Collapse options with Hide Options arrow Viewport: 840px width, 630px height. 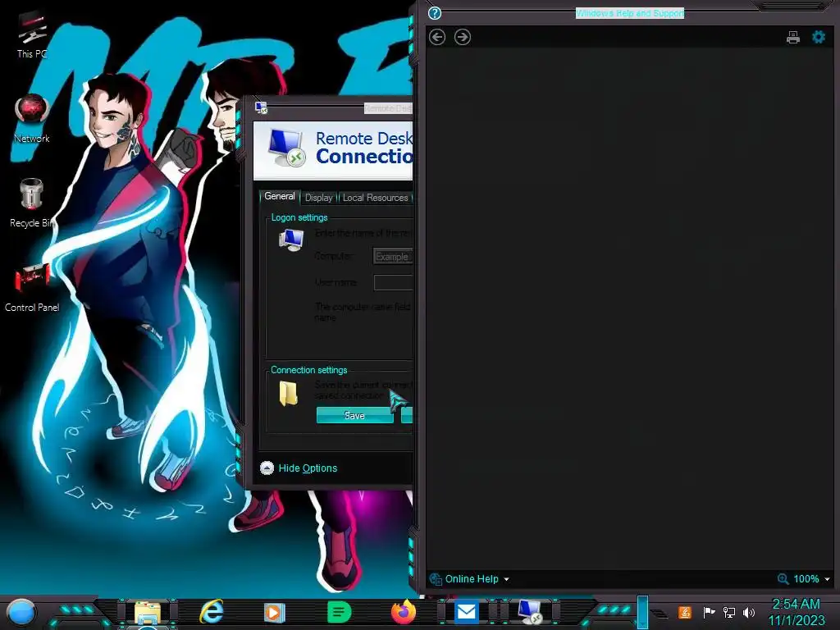(x=267, y=468)
